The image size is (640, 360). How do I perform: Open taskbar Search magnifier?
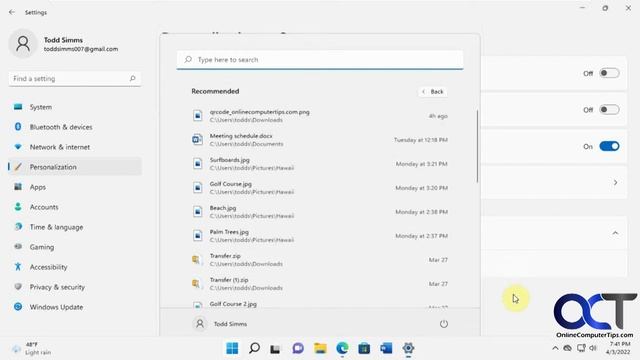pos(254,348)
